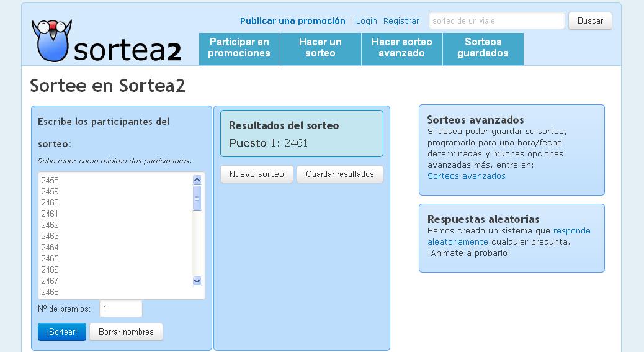Click participant entry 2463
Viewport: 644px width, 352px height.
tap(50, 236)
